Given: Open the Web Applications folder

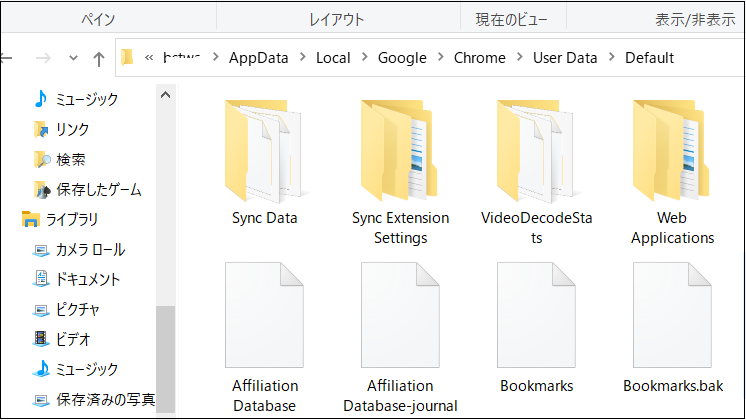Looking at the screenshot, I should 671,151.
